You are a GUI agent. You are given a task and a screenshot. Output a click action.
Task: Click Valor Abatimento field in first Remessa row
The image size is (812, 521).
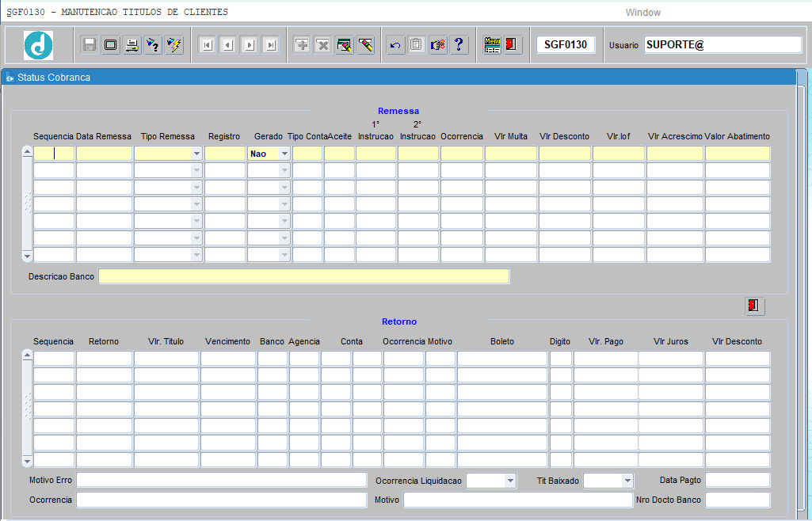point(738,154)
